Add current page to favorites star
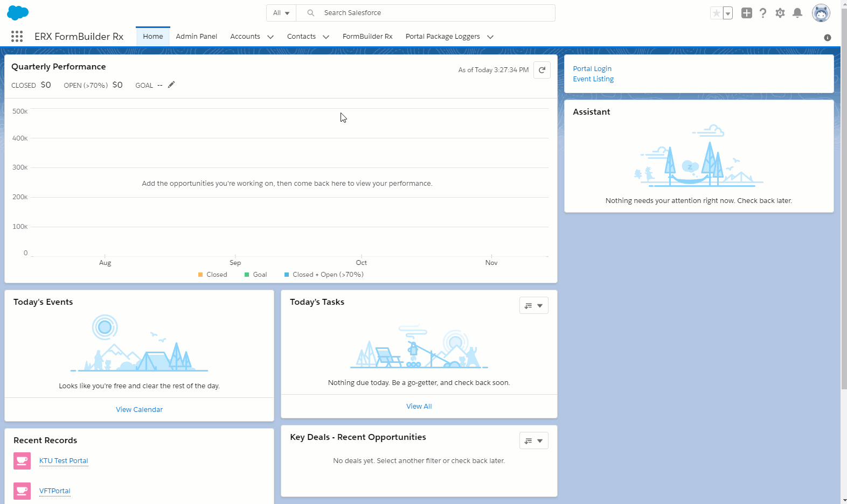This screenshot has width=847, height=504. pyautogui.click(x=716, y=13)
